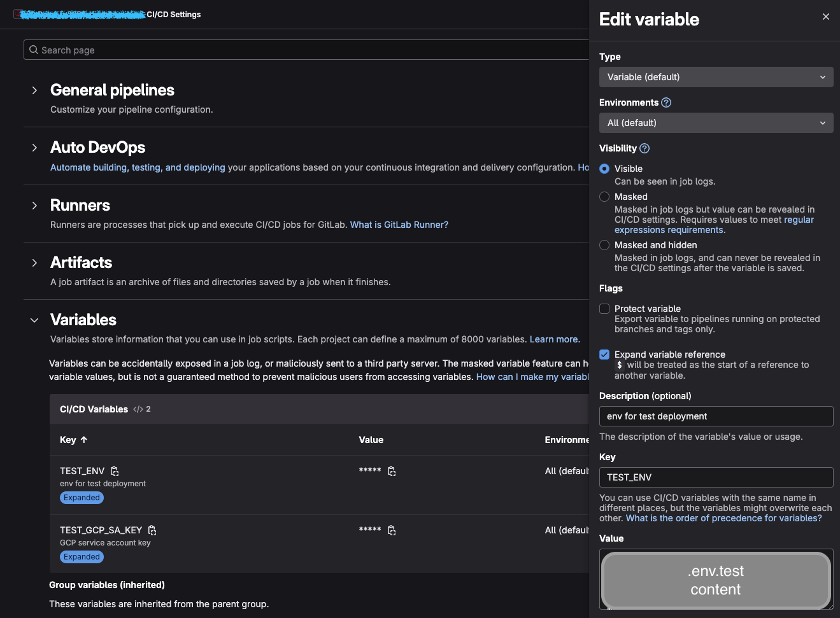Sort the table by Key column
The image size is (840, 618).
point(73,440)
